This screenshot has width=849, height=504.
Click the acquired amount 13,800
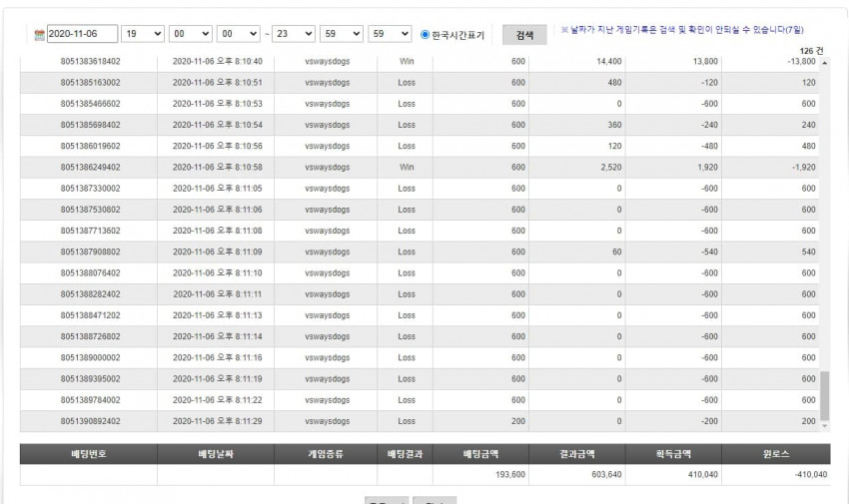(x=705, y=62)
